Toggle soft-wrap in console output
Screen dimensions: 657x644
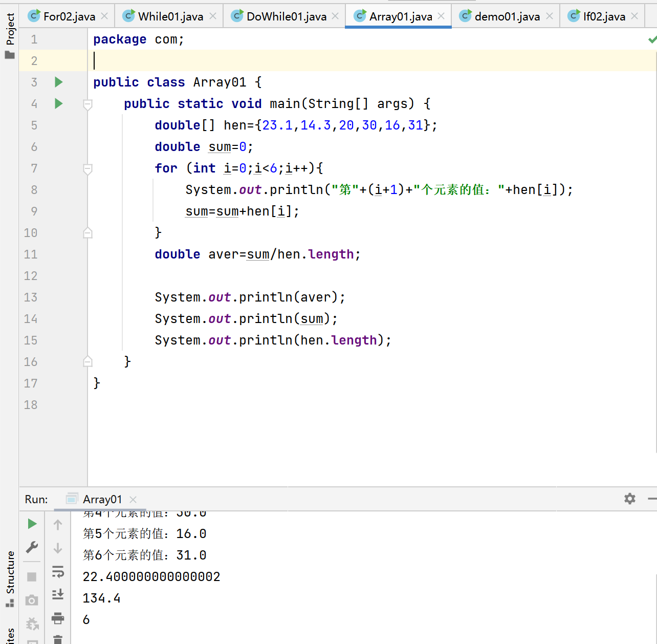[58, 571]
